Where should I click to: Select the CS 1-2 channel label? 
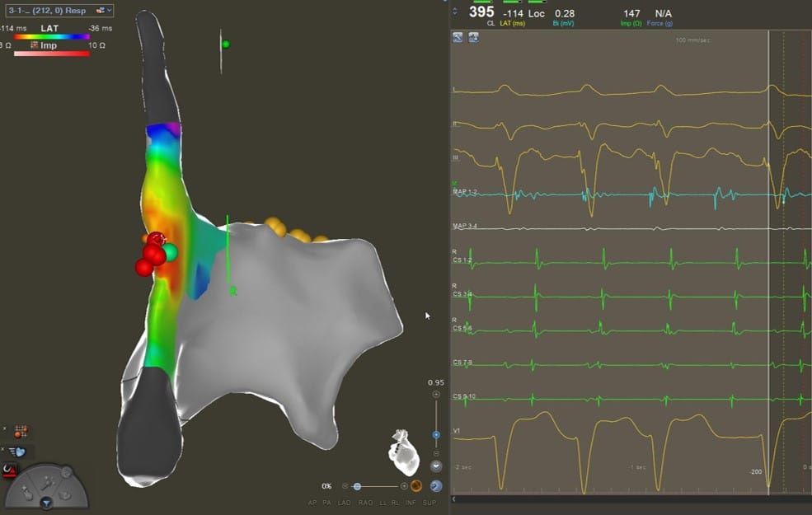click(x=462, y=260)
